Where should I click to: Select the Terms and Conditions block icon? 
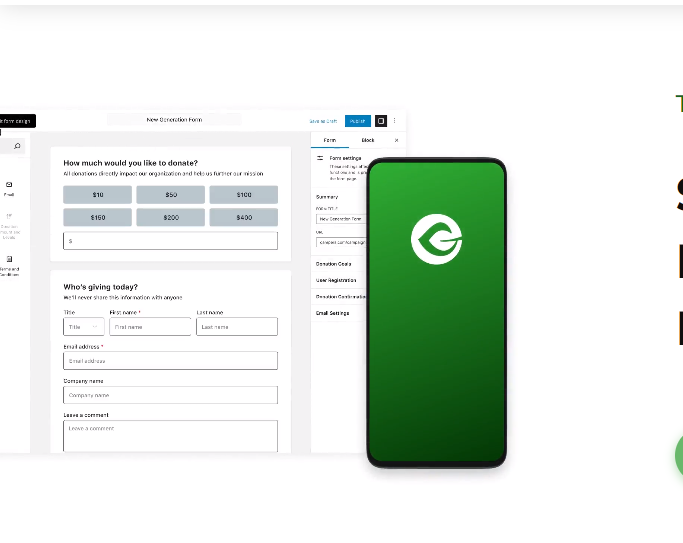[9, 259]
